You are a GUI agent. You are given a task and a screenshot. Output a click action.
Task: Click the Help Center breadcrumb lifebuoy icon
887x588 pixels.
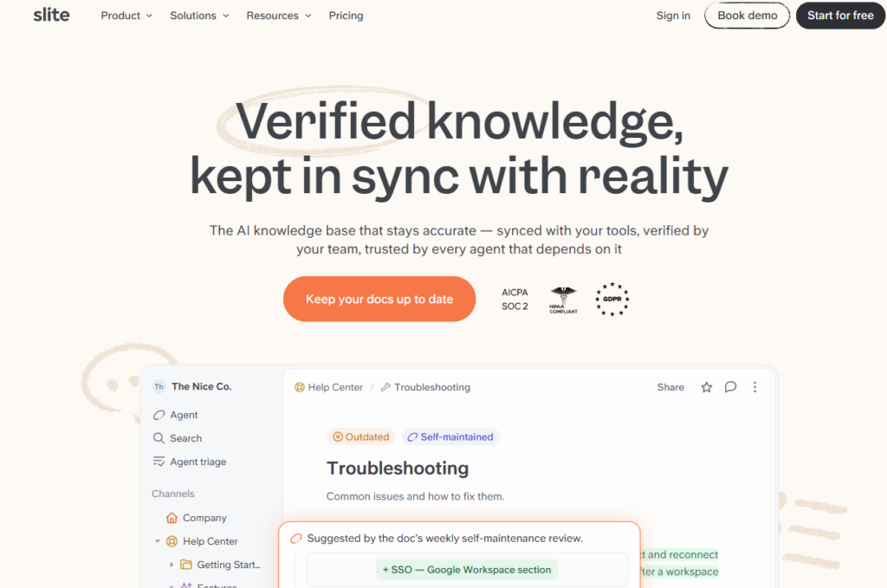pyautogui.click(x=300, y=387)
